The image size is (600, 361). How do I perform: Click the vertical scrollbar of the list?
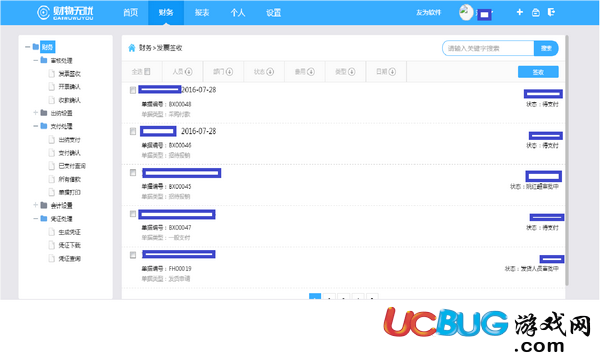click(x=567, y=160)
